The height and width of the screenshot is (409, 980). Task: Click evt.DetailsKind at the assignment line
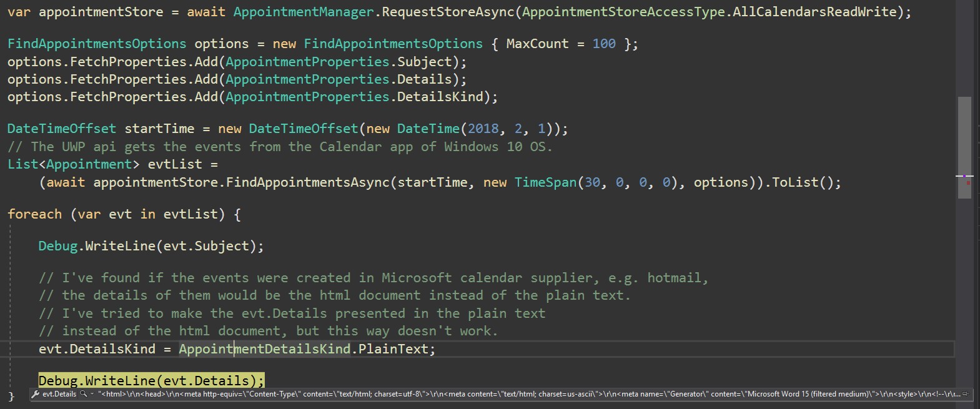click(97, 349)
